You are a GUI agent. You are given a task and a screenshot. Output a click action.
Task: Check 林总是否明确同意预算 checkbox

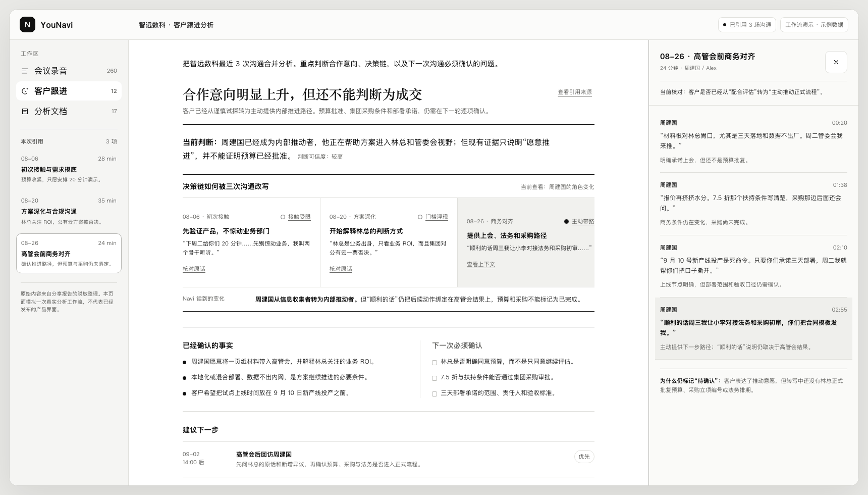(x=435, y=362)
